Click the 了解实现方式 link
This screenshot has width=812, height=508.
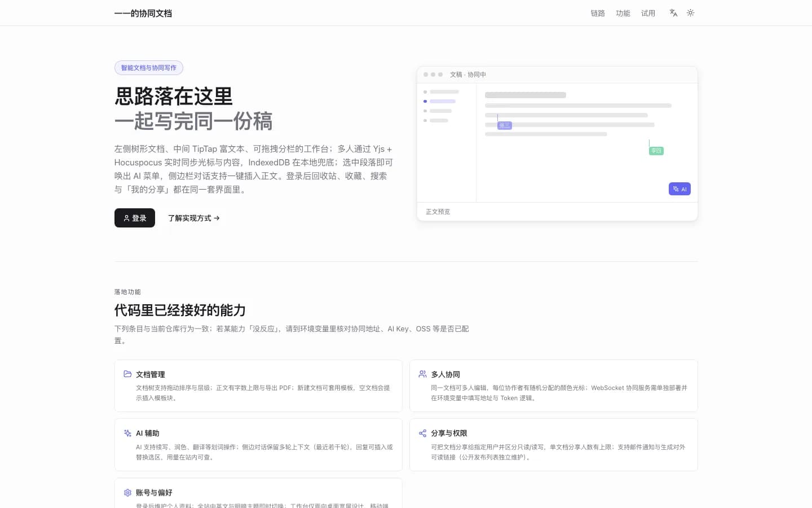[x=193, y=218]
